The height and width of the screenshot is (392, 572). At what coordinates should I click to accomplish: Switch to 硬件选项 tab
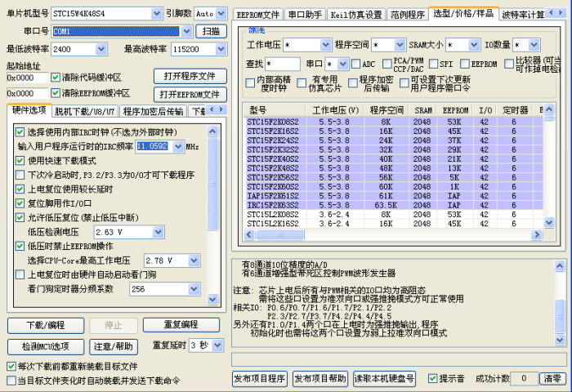pyautogui.click(x=29, y=110)
